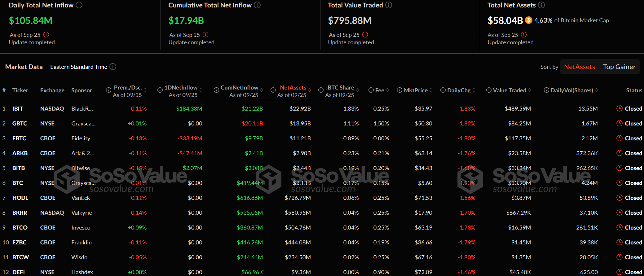Click the Ticker column header

(20, 90)
